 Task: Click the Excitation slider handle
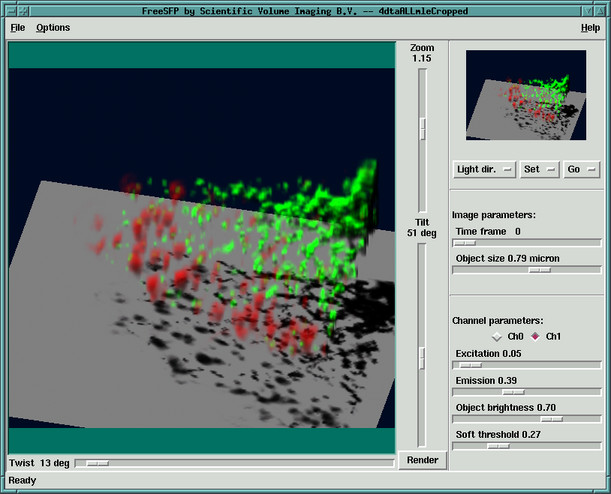pyautogui.click(x=471, y=365)
